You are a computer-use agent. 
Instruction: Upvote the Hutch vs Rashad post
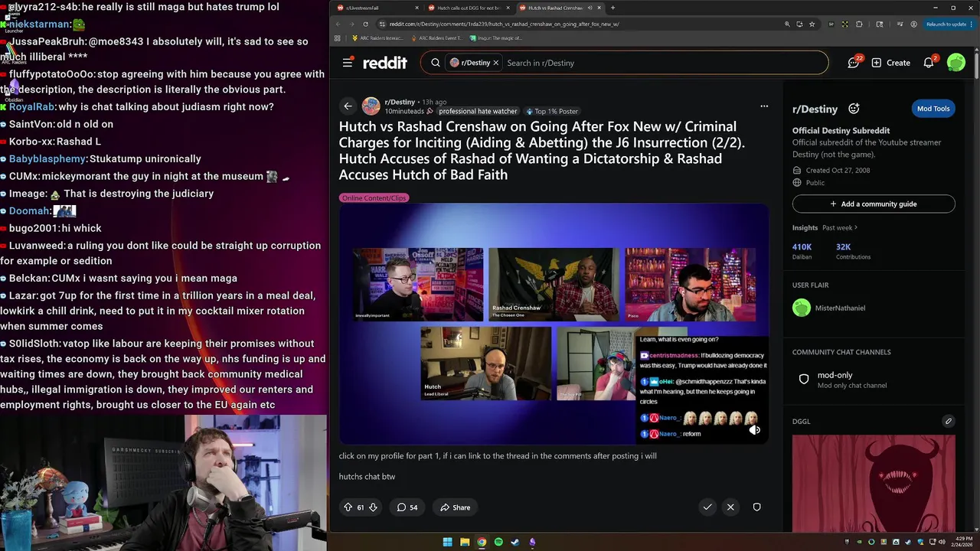[348, 507]
